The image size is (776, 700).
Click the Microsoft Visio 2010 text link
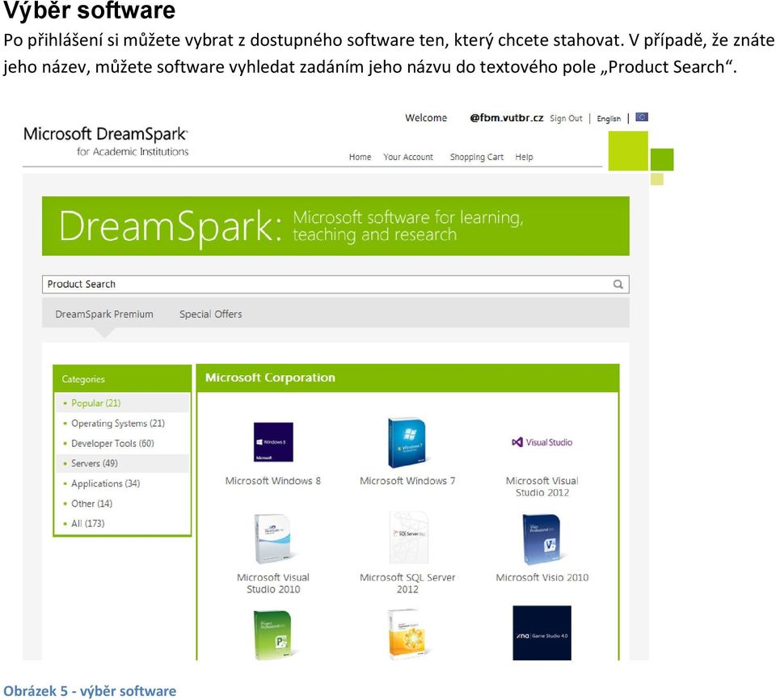click(x=542, y=577)
